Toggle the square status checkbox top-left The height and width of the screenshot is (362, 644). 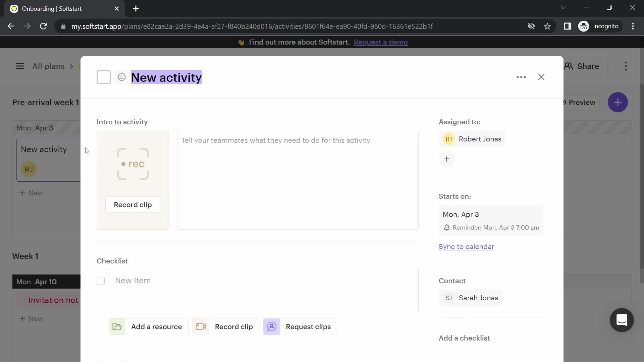[x=104, y=77]
